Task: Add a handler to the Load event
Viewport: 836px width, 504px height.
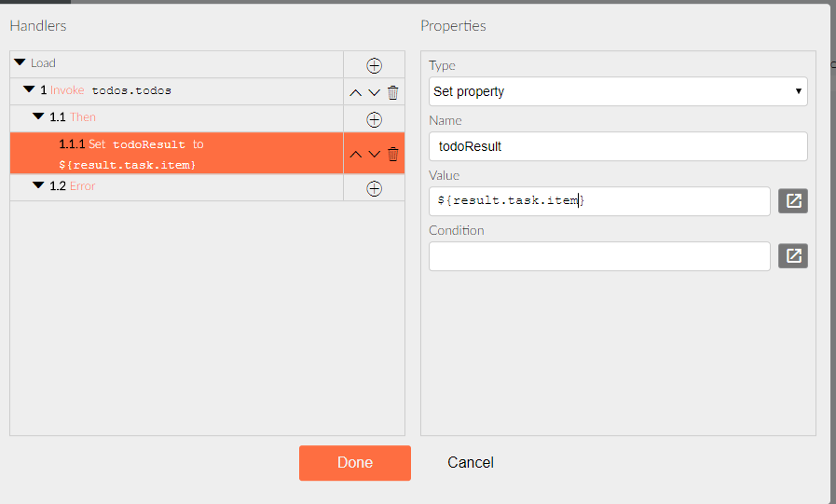Action: [x=374, y=65]
